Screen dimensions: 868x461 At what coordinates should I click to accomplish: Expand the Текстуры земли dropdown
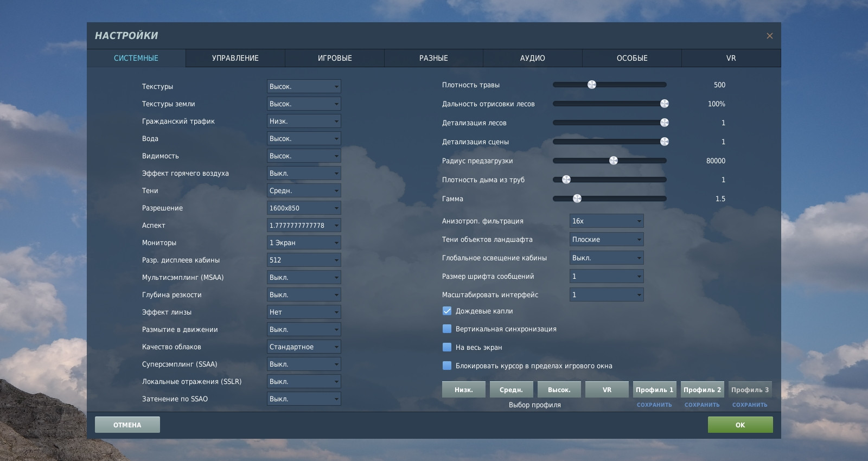(304, 104)
